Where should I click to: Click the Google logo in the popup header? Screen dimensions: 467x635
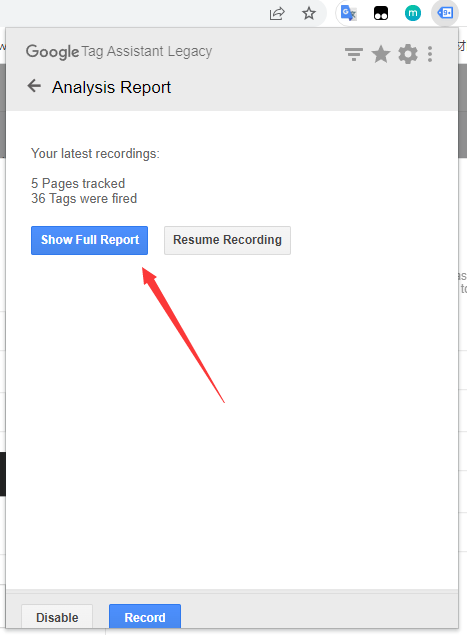[53, 52]
